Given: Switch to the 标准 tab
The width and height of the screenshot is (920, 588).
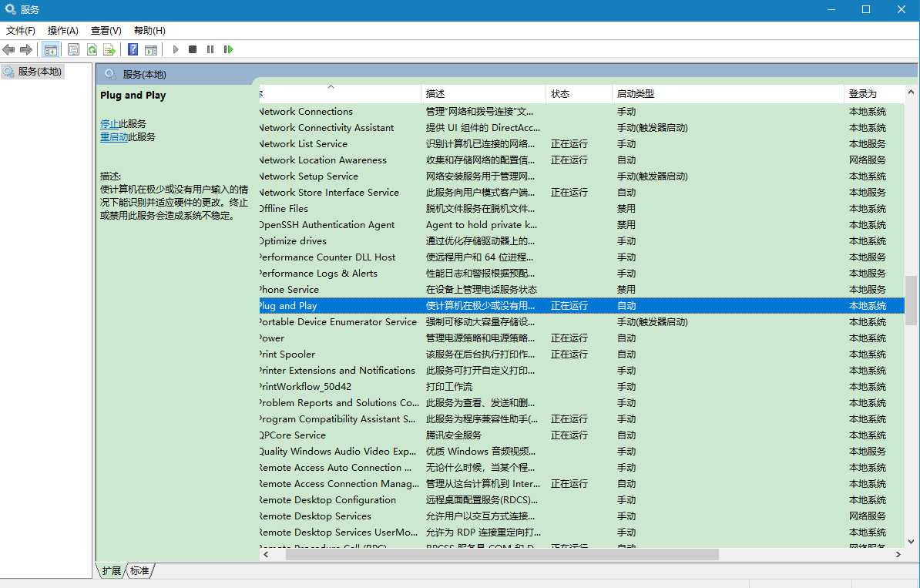Looking at the screenshot, I should [139, 570].
